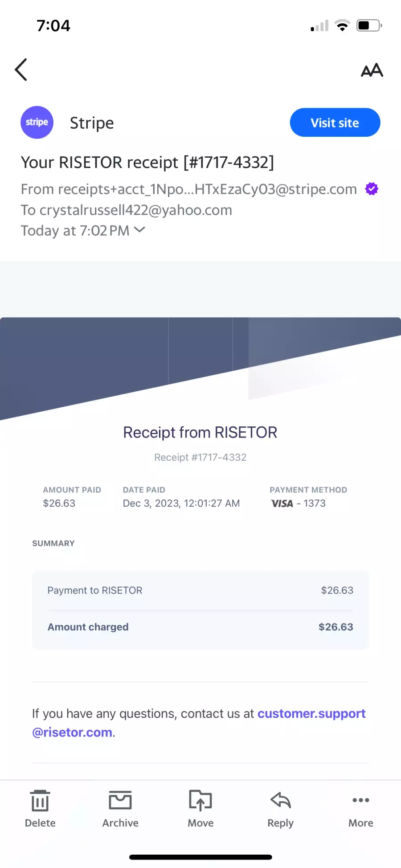Expand message details chevron beside 7:02 PM

[139, 230]
